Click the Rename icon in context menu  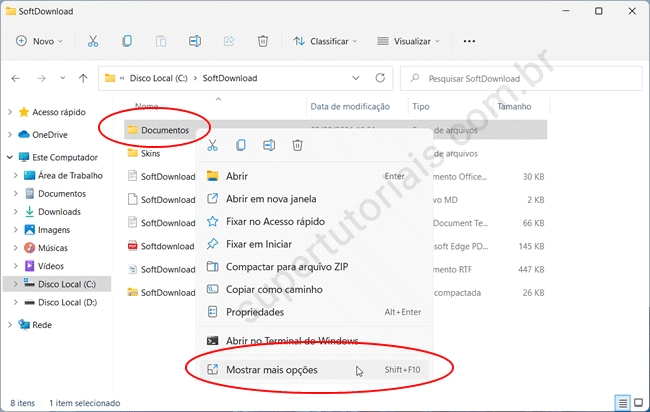269,145
